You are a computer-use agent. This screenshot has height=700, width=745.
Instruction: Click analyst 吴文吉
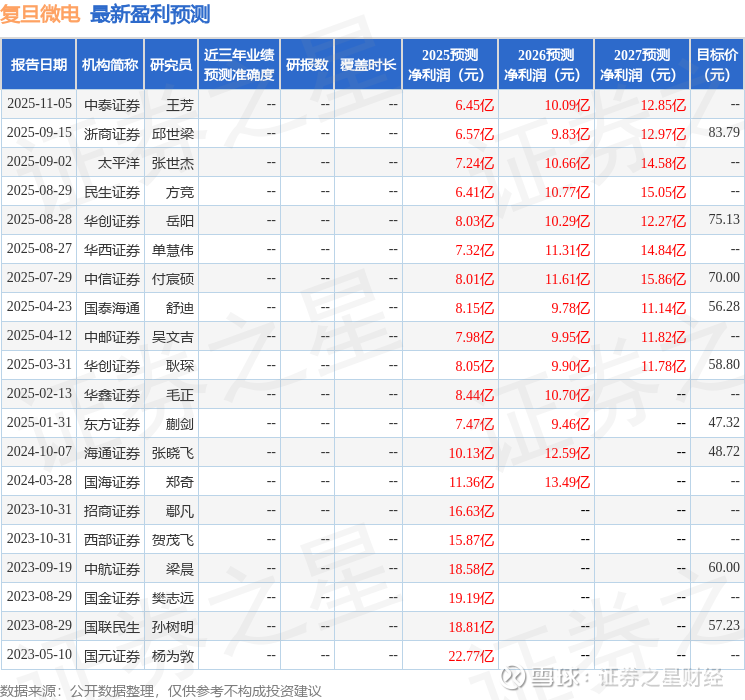click(x=173, y=337)
